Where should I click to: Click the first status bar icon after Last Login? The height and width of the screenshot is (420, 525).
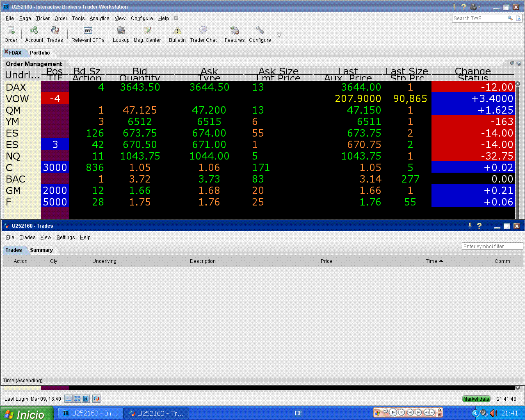pos(68,399)
